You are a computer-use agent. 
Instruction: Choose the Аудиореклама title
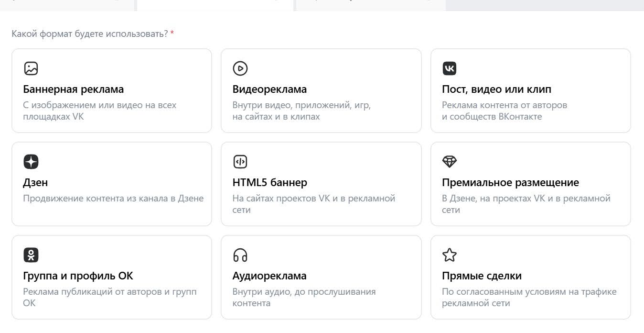pos(269,276)
